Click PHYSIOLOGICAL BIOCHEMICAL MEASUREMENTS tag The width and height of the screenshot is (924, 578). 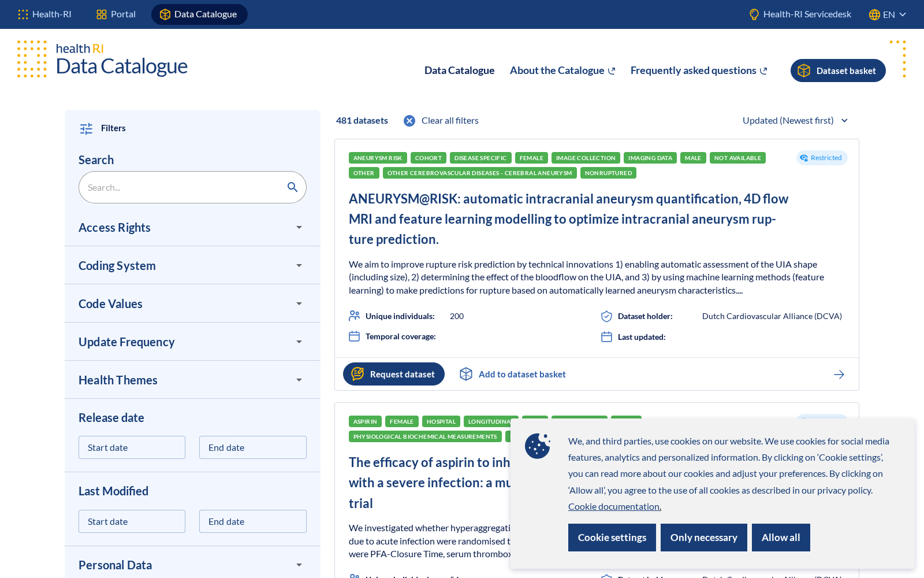pyautogui.click(x=425, y=436)
